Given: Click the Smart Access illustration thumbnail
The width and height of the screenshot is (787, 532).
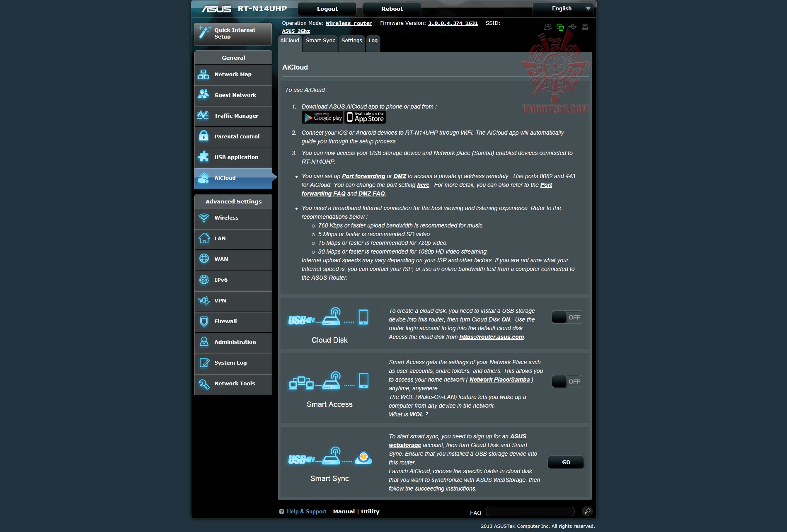Looking at the screenshot, I should coord(329,381).
